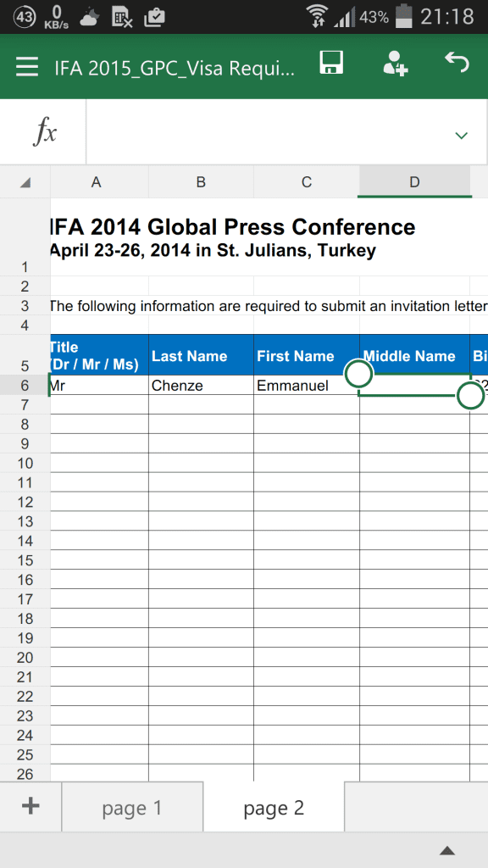Tap the fx function icon

[44, 132]
